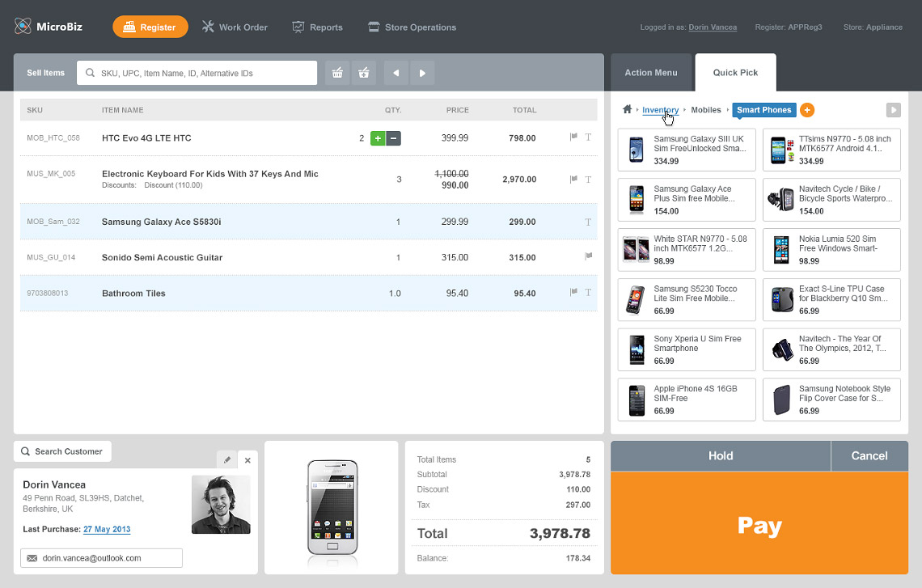This screenshot has height=588, width=922.
Task: Go to Quick Pick home icon
Action: point(627,109)
